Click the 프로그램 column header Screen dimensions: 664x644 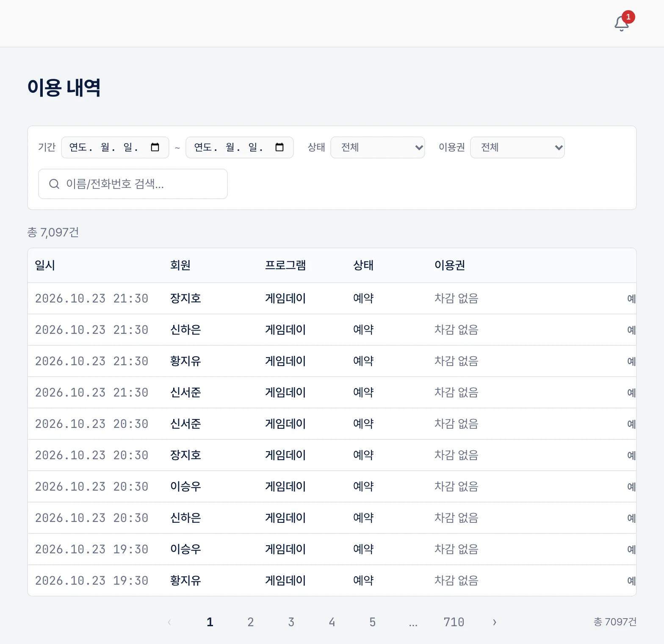click(x=285, y=265)
